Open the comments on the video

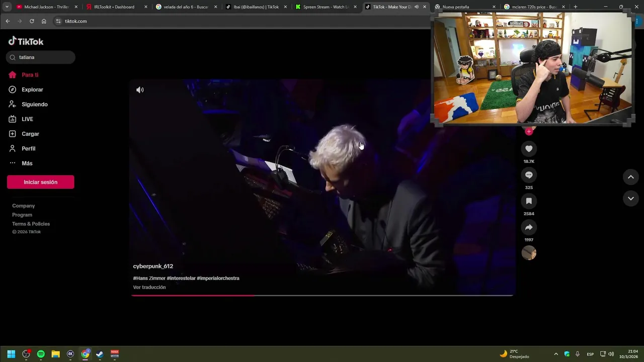coord(529,175)
